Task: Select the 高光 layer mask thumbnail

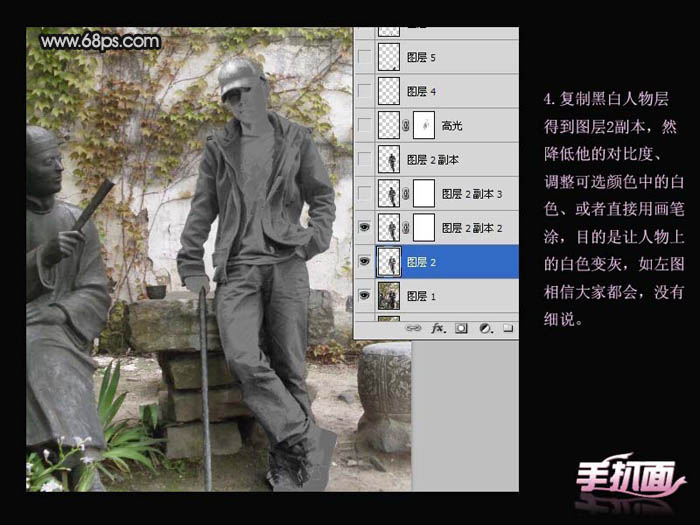Action: point(424,125)
